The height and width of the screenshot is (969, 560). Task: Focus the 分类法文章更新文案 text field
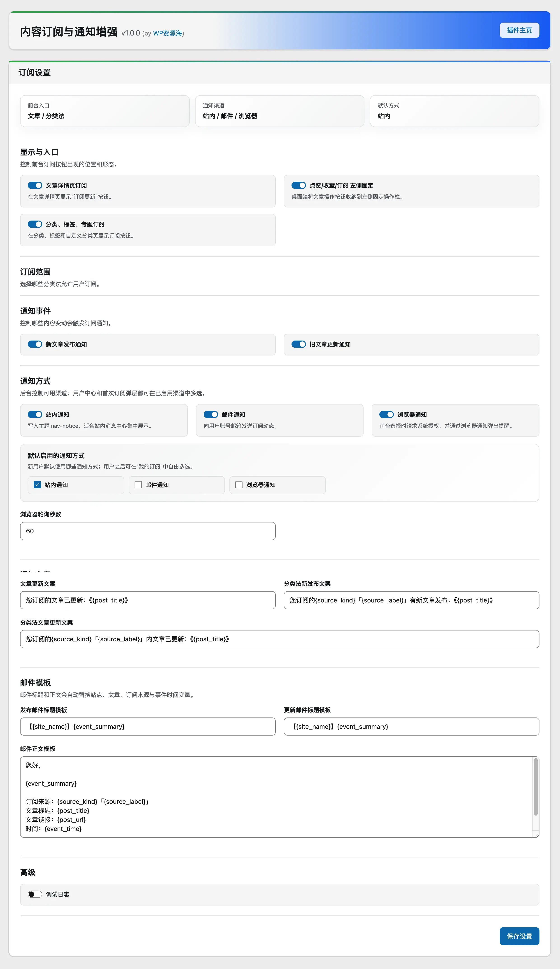point(279,639)
